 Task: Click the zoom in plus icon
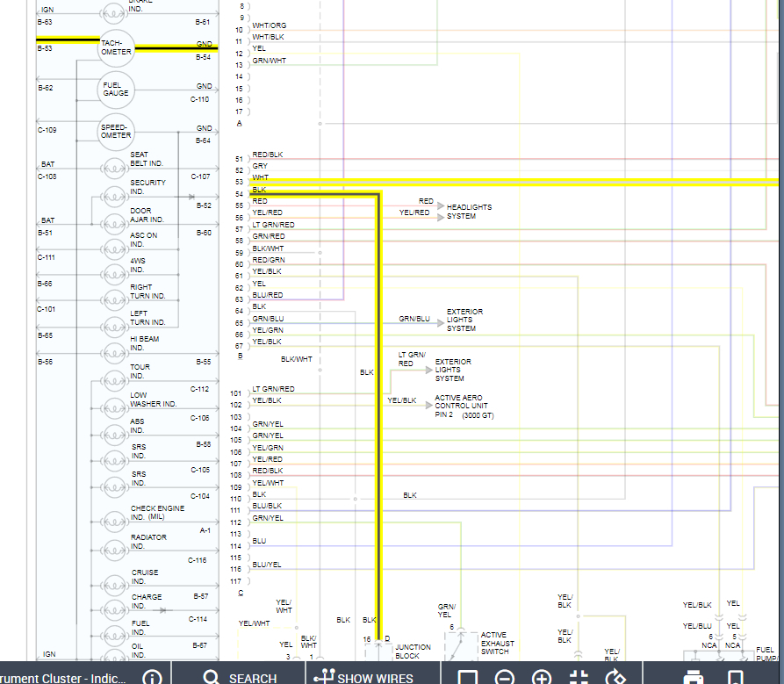tap(542, 678)
